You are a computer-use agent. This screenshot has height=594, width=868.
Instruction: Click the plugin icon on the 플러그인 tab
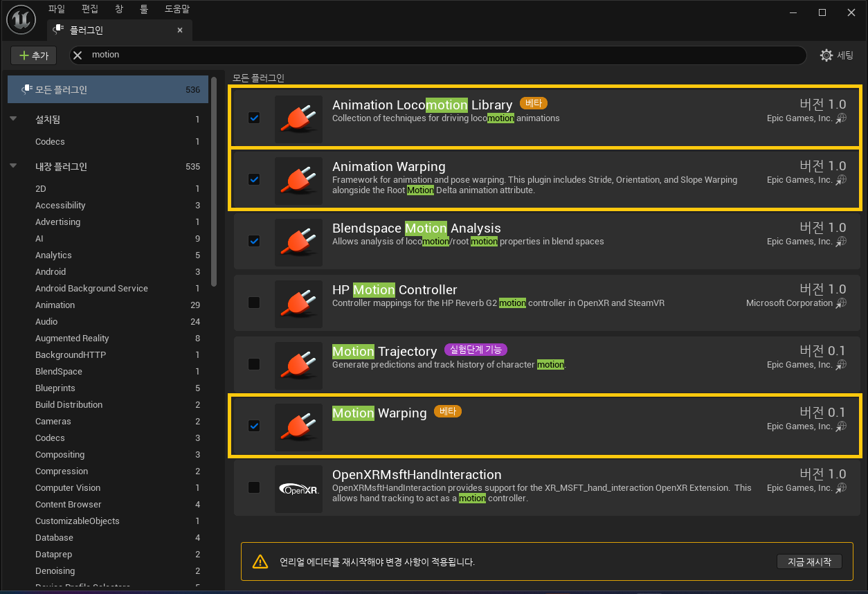59,30
